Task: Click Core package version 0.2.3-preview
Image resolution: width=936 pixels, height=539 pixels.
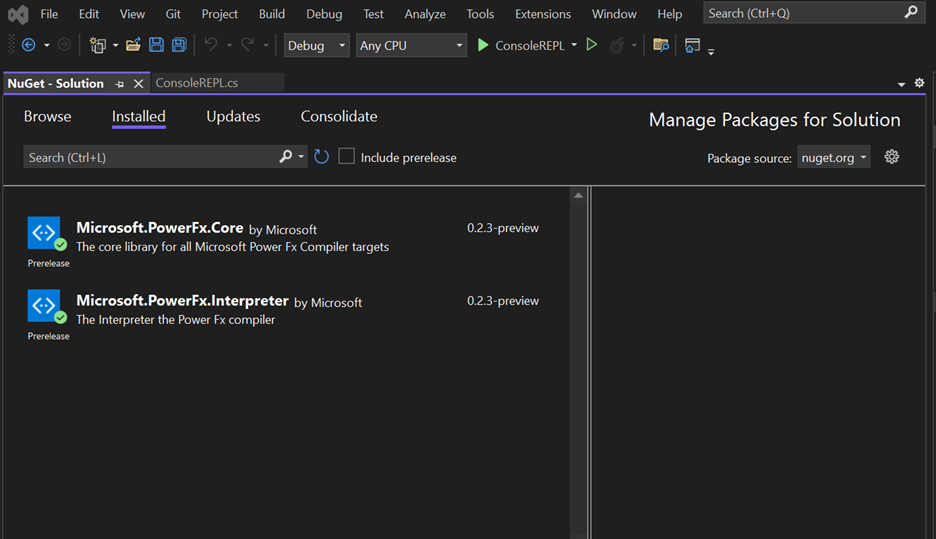Action: [503, 228]
